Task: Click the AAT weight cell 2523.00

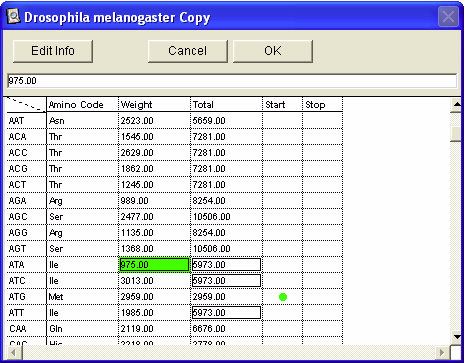Action: click(x=154, y=121)
